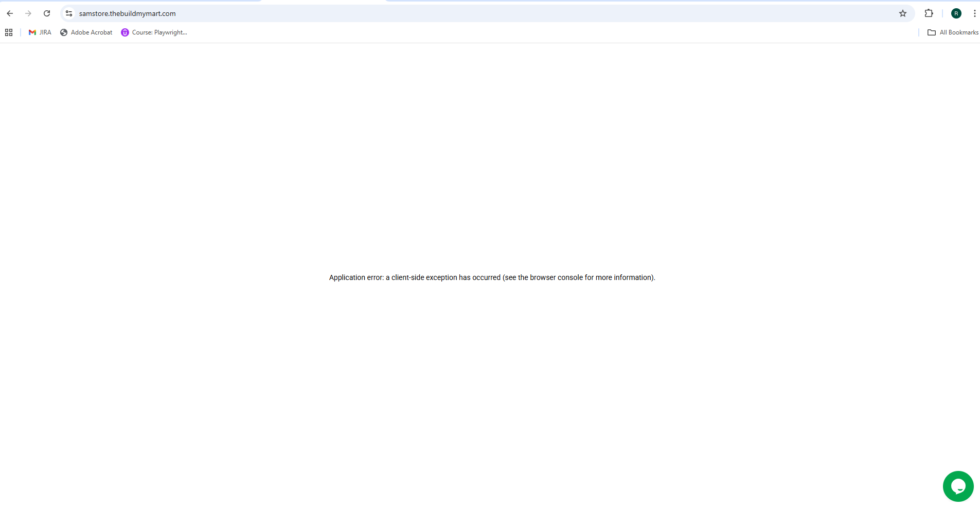Open the All Bookmarks folder
The width and height of the screenshot is (980, 508).
pyautogui.click(x=953, y=32)
